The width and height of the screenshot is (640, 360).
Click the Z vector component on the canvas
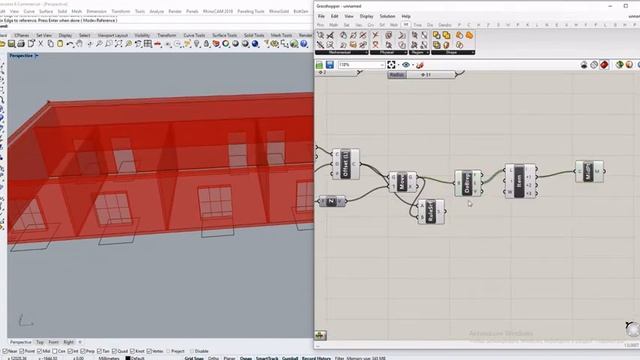(x=332, y=201)
